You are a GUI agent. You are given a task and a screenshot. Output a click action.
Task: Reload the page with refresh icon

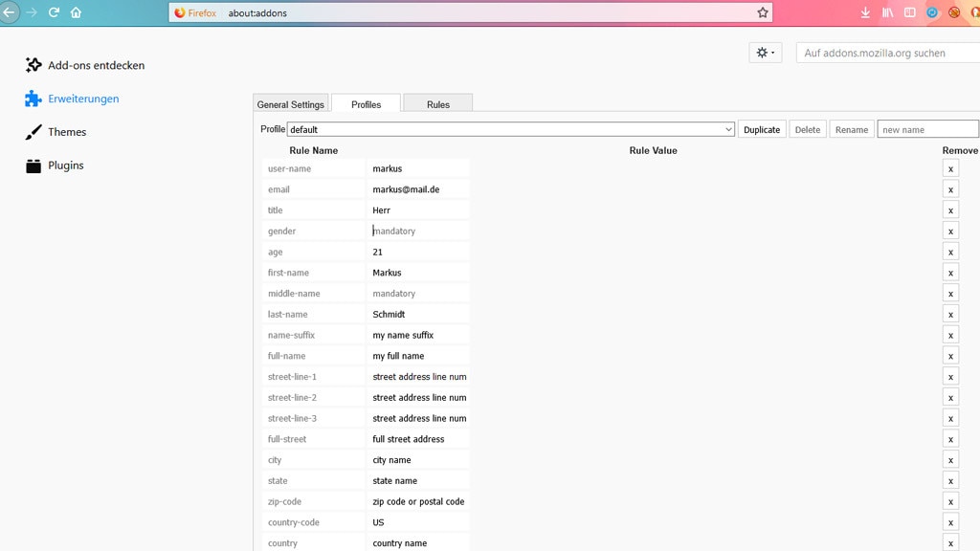pos(54,12)
